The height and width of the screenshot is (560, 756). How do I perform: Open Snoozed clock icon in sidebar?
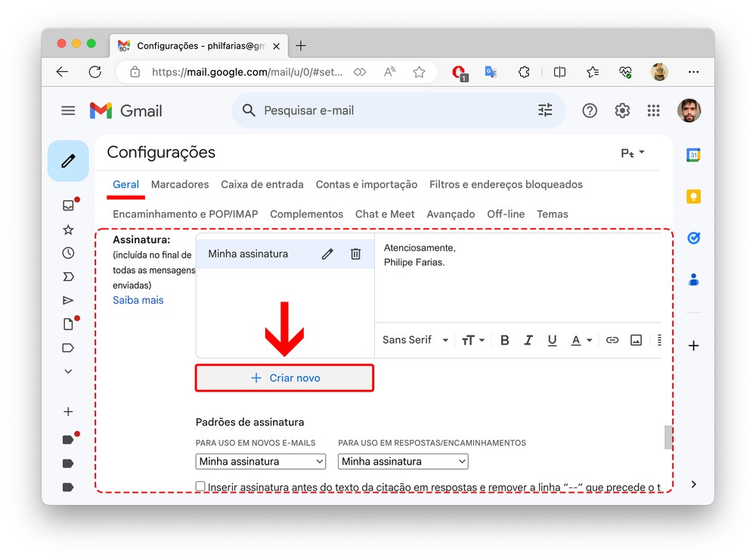coord(69,253)
